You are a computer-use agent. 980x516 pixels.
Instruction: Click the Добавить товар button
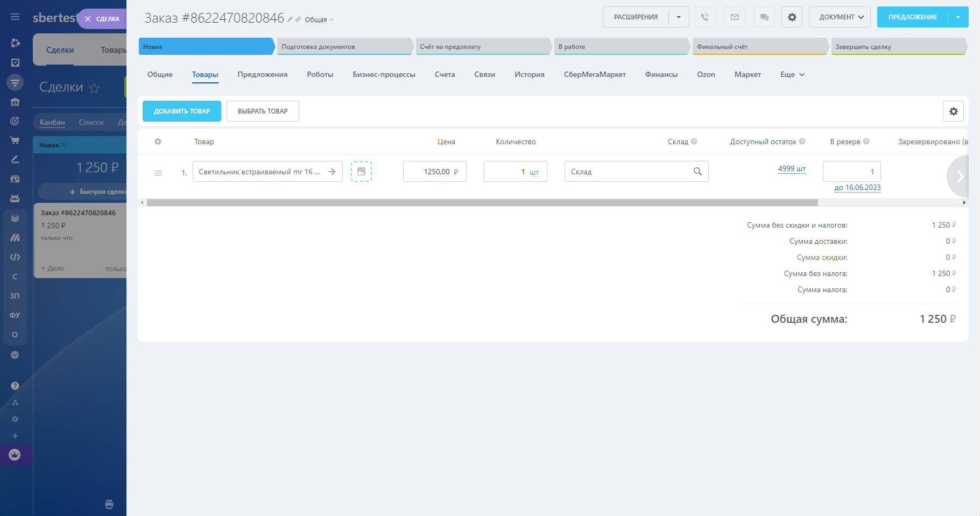pyautogui.click(x=182, y=111)
